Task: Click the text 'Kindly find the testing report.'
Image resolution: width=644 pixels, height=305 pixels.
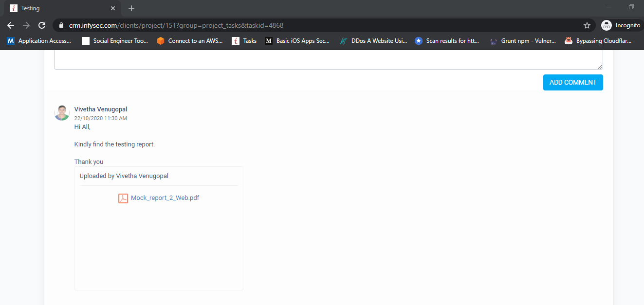Action: point(114,144)
